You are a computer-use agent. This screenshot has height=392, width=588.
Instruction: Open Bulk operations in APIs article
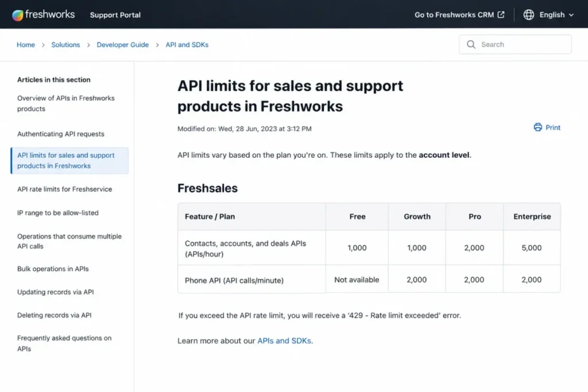pyautogui.click(x=53, y=269)
